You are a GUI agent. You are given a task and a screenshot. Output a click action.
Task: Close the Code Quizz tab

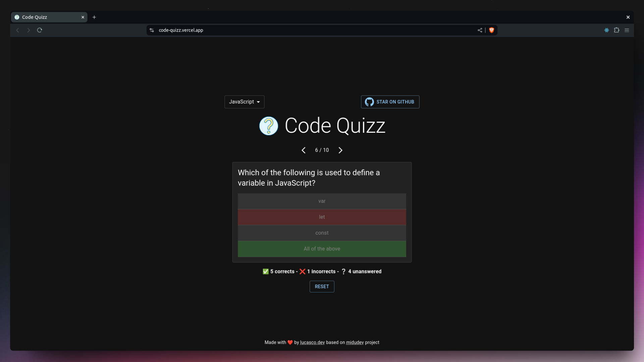[x=83, y=17]
